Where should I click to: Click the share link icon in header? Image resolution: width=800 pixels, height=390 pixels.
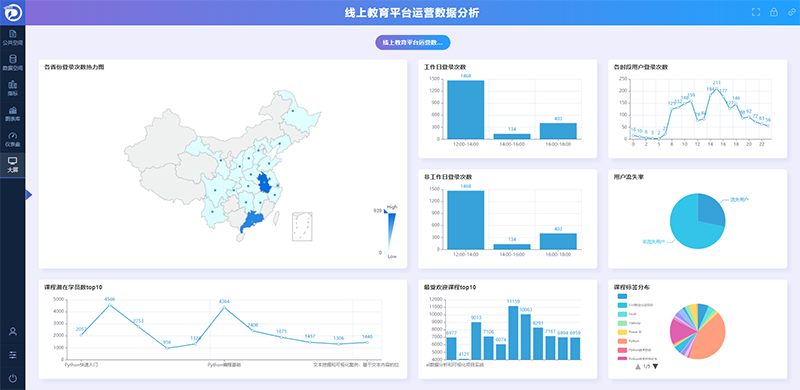[791, 12]
